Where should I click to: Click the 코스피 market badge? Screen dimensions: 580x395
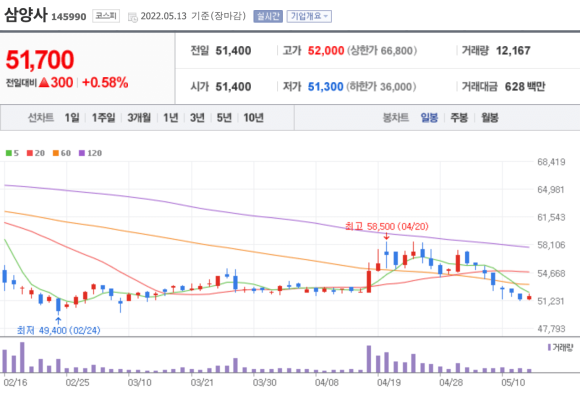[x=106, y=16]
